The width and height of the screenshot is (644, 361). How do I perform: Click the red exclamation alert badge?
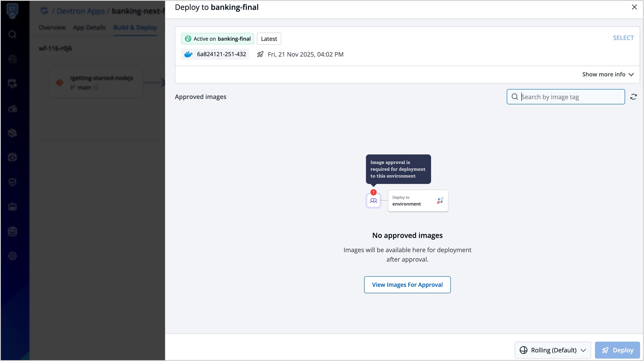point(373,192)
